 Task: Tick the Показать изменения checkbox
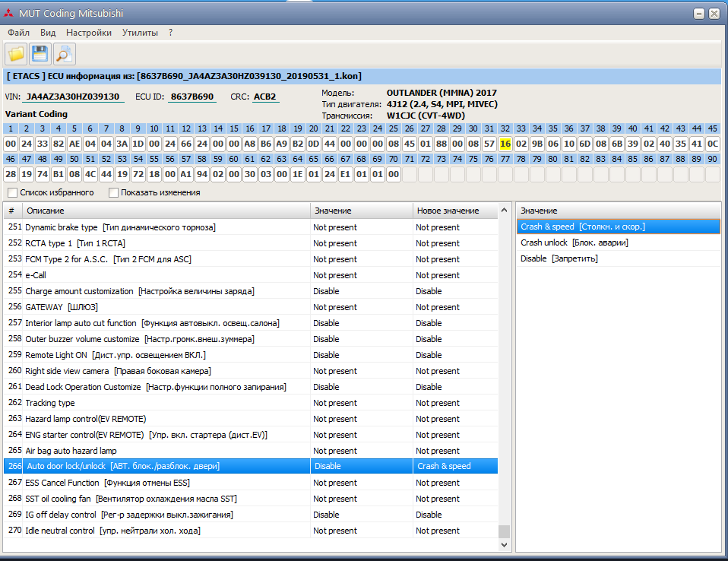click(113, 192)
